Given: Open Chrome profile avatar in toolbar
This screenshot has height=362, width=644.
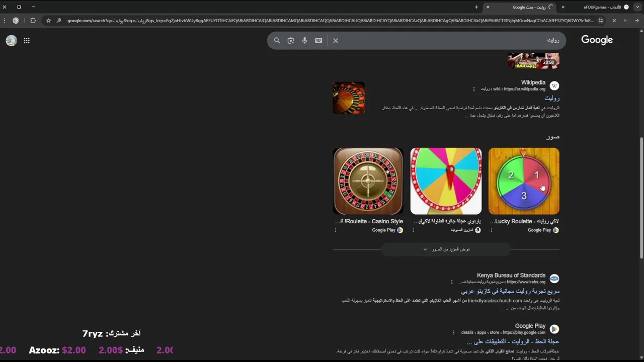Looking at the screenshot, I should point(16,21).
